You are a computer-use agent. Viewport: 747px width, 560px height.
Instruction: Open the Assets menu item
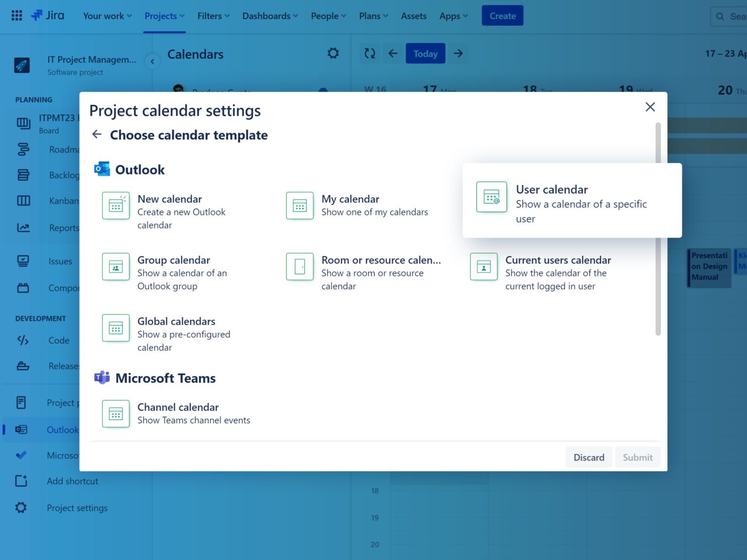[x=414, y=16]
